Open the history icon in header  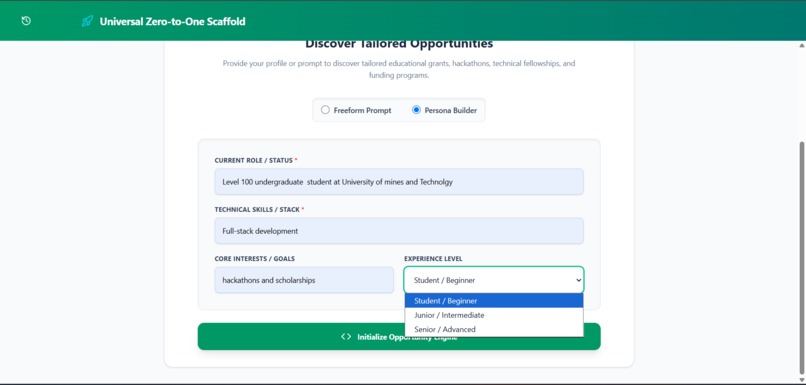pos(26,21)
